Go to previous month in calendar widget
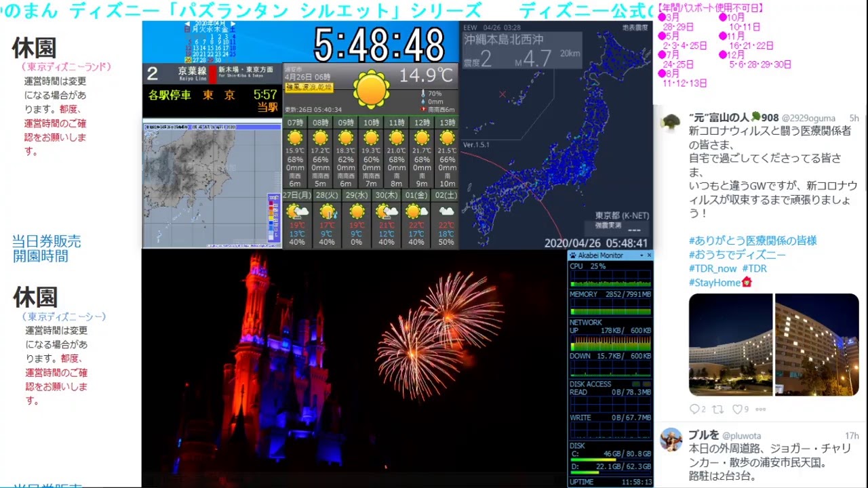The image size is (868, 488). (x=188, y=24)
